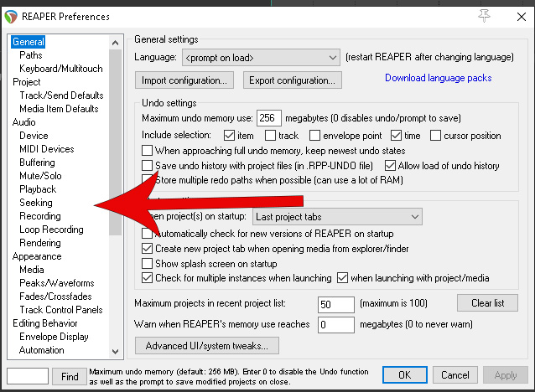Enable 'Show splash screen on startup'
Viewport: 535px width, 392px height.
coord(147,264)
